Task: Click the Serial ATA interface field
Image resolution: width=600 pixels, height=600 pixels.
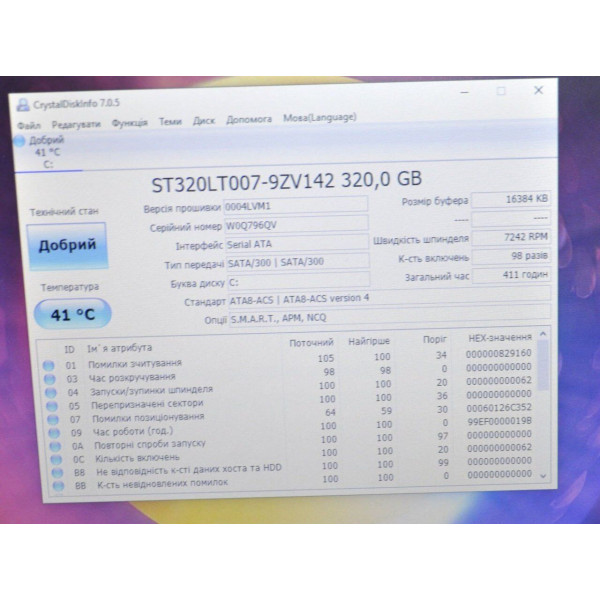Action: (297, 243)
